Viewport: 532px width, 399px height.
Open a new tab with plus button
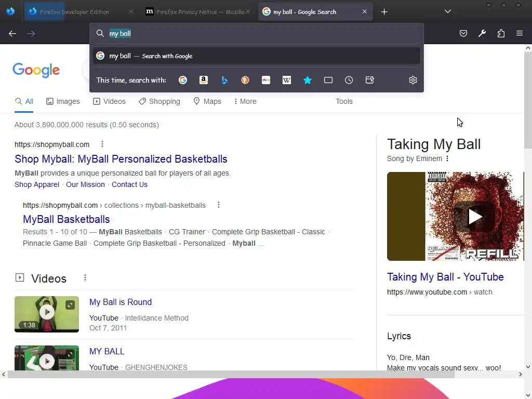[x=384, y=12]
